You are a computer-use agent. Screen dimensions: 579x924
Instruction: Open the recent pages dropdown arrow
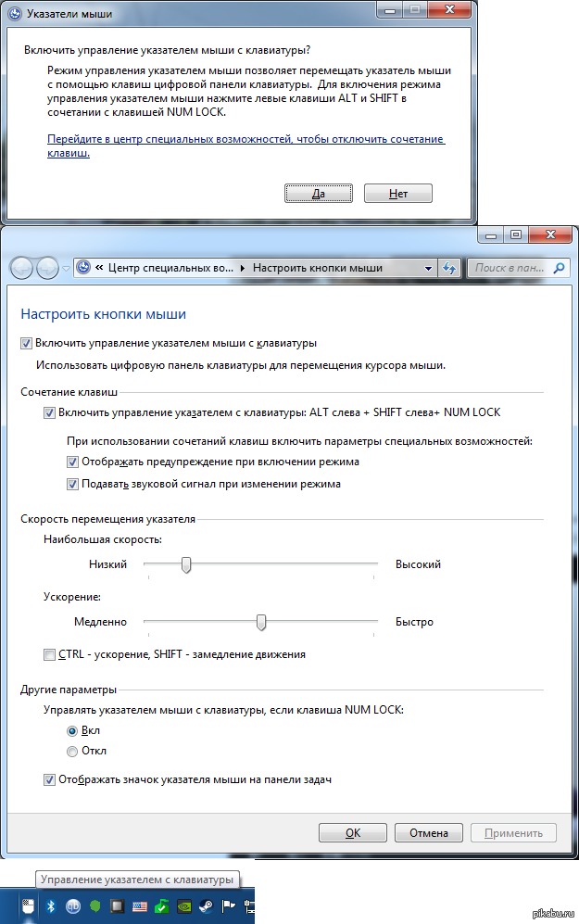66,269
